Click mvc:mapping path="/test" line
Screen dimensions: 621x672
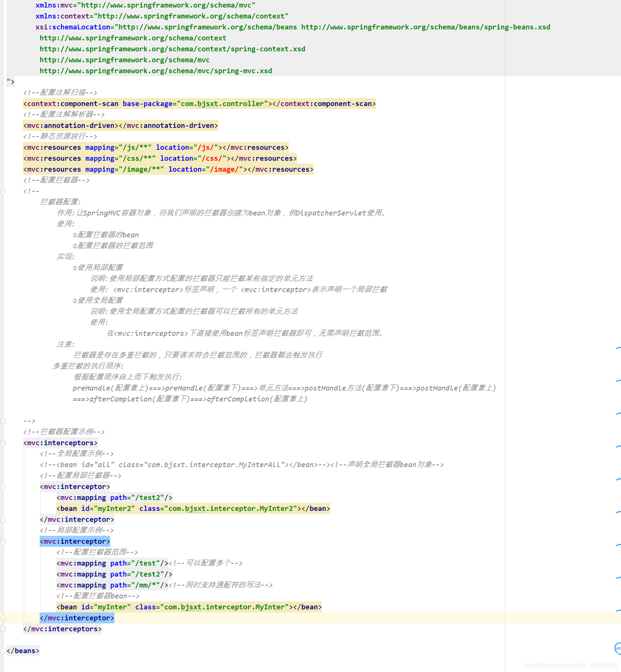[x=112, y=563]
